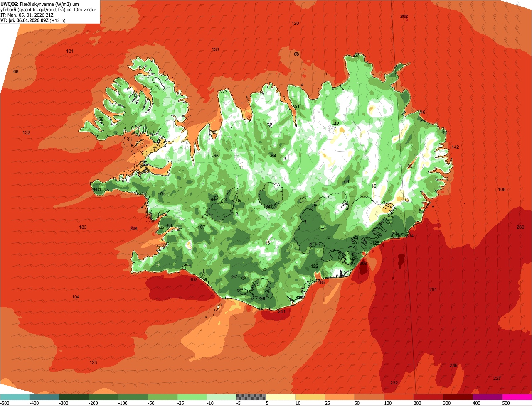Click the land flux value '-70'

[x=161, y=193]
